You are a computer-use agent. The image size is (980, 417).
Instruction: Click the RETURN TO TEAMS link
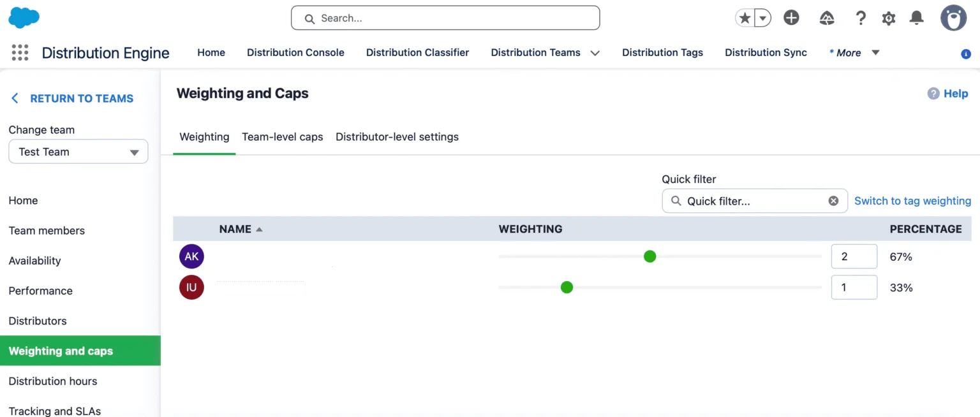(x=82, y=98)
